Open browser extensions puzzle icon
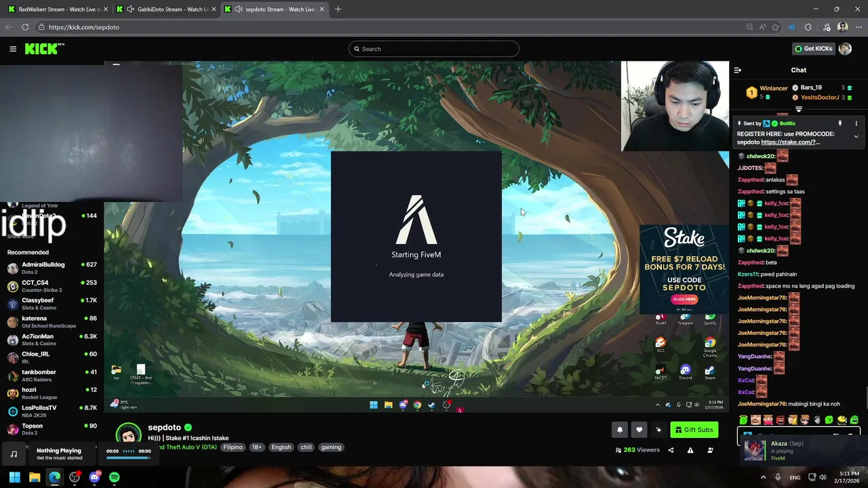868x488 pixels. click(808, 27)
